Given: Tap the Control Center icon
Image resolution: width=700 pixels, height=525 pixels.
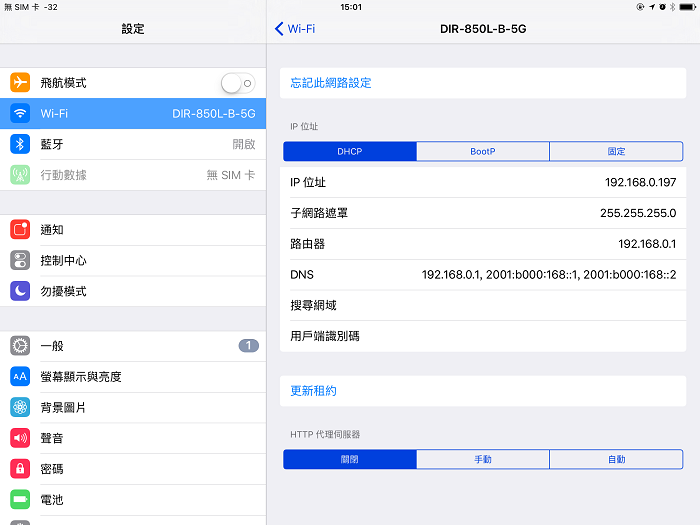Looking at the screenshot, I should pos(20,260).
